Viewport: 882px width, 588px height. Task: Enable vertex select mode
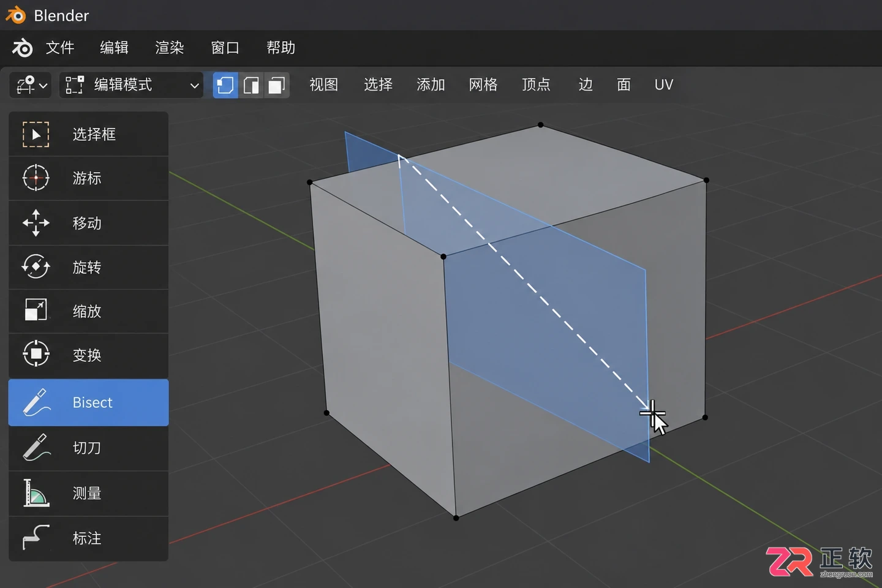[225, 85]
